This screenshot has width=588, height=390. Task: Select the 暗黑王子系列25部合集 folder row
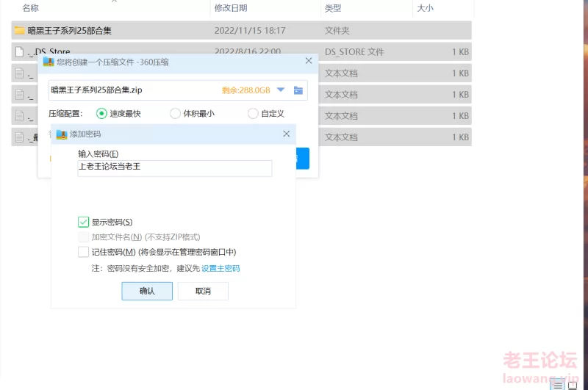(242, 30)
